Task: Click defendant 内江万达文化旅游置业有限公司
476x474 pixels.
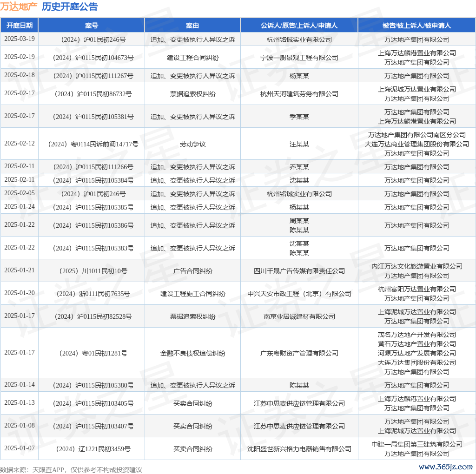Action: [x=417, y=266]
